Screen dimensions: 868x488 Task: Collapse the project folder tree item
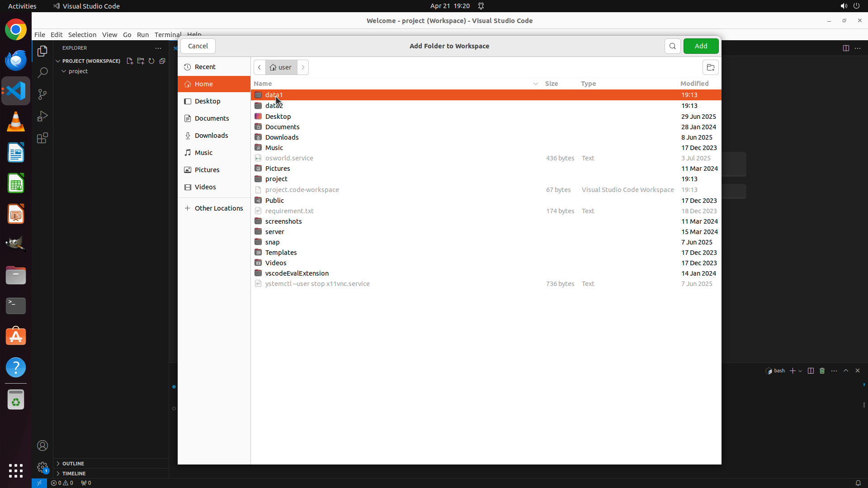64,71
